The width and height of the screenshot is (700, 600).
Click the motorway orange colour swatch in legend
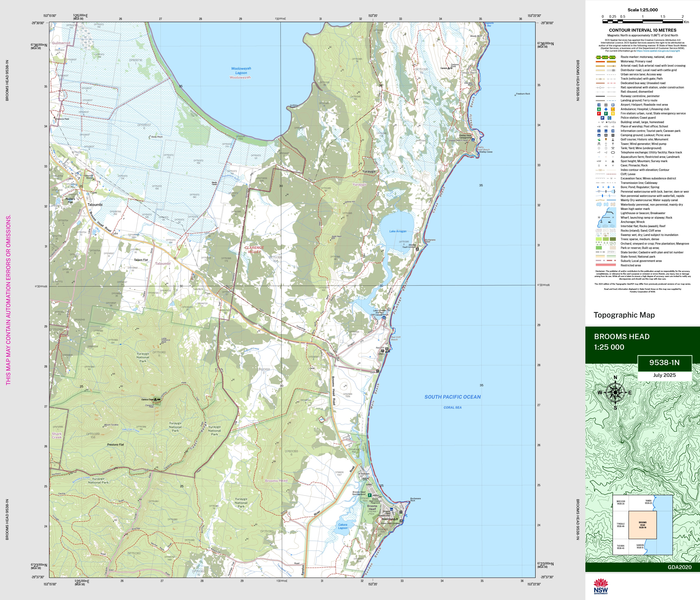point(600,62)
